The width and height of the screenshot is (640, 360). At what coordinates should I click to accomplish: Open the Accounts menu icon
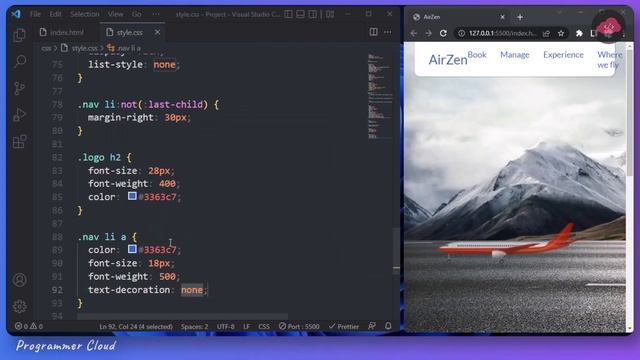point(20,280)
